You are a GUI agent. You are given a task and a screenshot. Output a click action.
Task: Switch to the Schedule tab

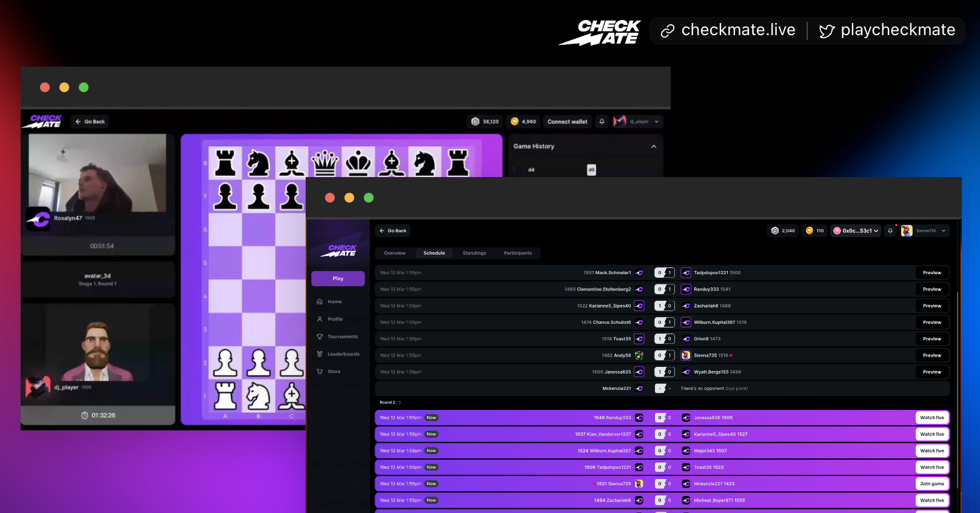pyautogui.click(x=434, y=253)
